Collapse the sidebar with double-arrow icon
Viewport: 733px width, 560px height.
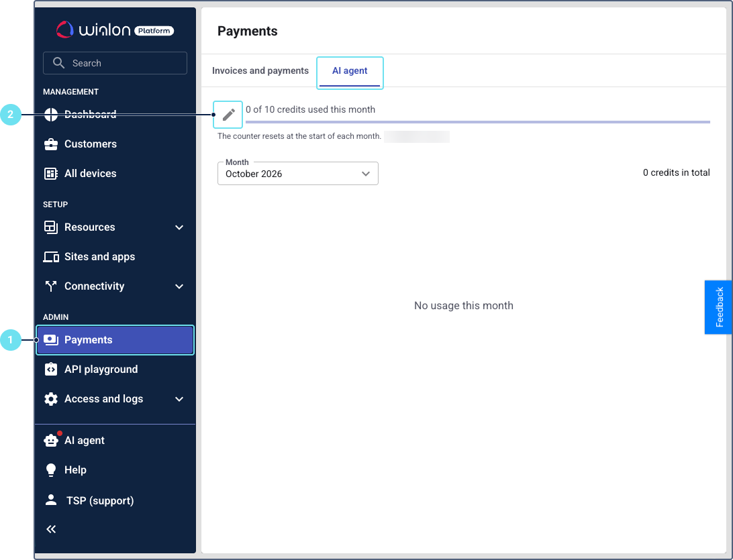(x=51, y=528)
